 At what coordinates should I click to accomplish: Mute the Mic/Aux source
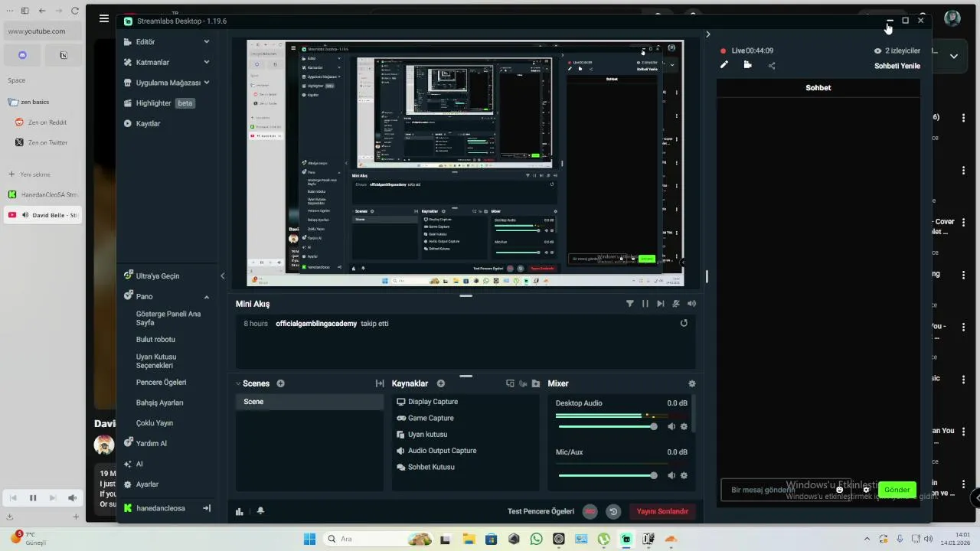coord(671,475)
